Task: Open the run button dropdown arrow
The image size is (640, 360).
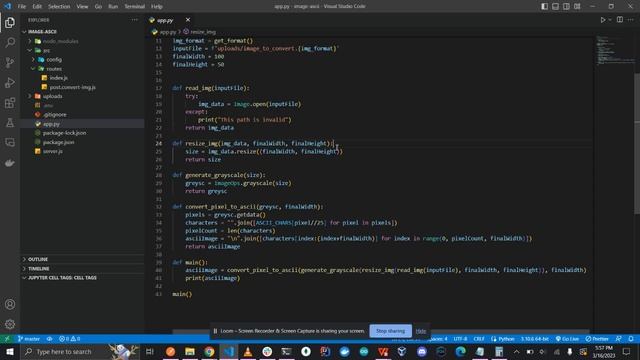Action: 610,20
